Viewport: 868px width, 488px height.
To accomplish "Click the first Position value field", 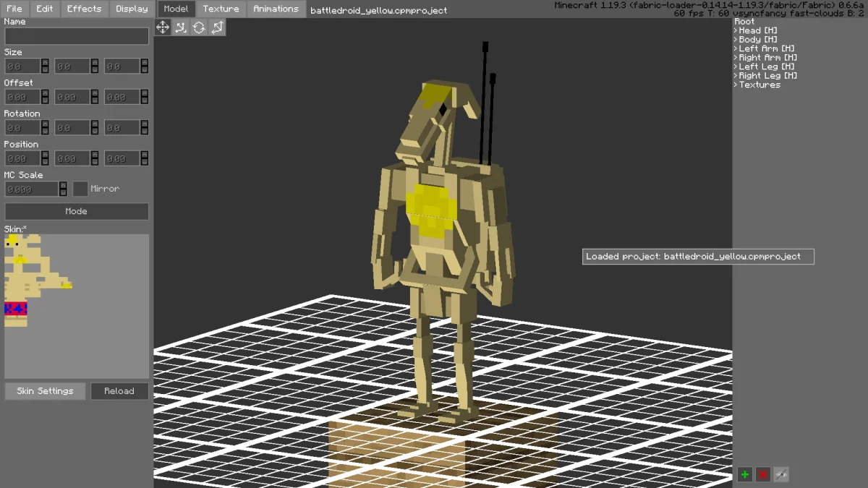I will [22, 158].
